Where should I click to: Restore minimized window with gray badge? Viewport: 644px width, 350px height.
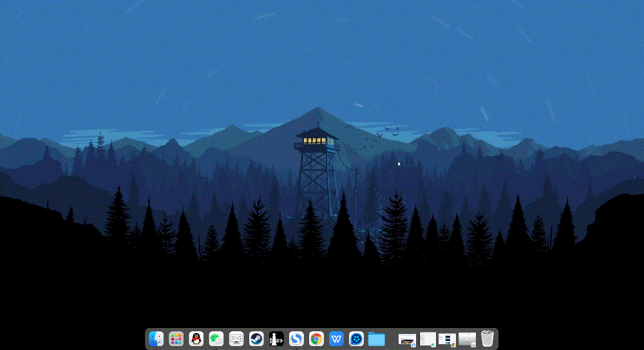pos(467,340)
